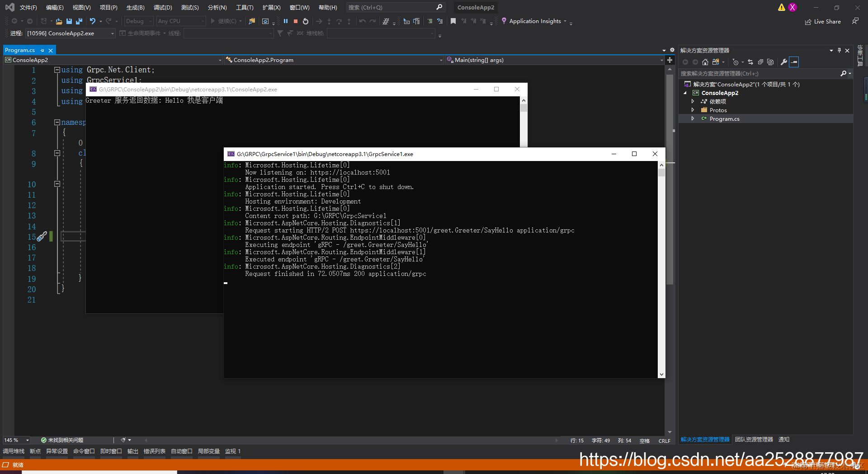The height and width of the screenshot is (474, 868).
Task: Click the 未找到相关问题 status indicator
Action: (62, 440)
